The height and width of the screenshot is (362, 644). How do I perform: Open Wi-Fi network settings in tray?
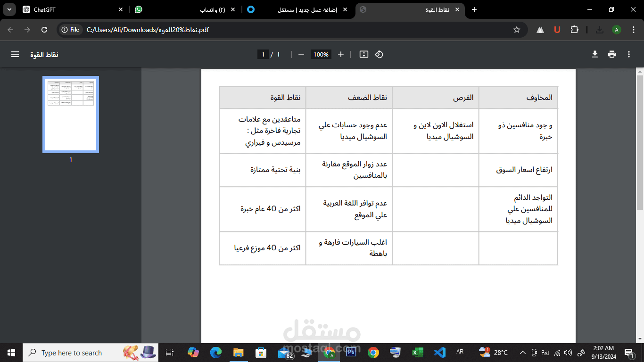pos(557,353)
